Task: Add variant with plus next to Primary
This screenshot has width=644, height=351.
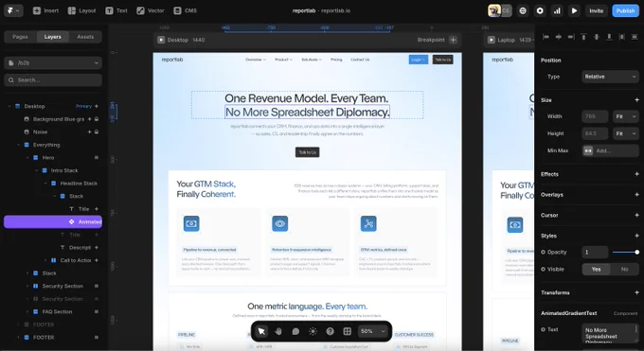Action: click(97, 106)
